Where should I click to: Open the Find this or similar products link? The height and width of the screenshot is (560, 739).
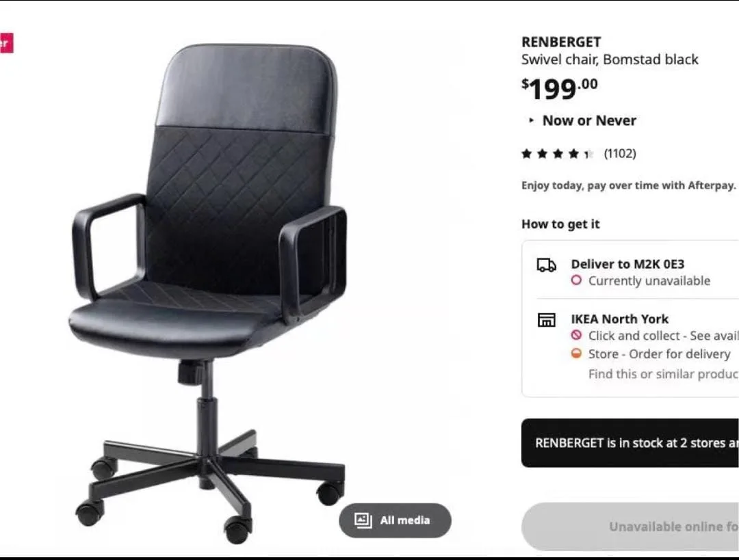pyautogui.click(x=663, y=374)
